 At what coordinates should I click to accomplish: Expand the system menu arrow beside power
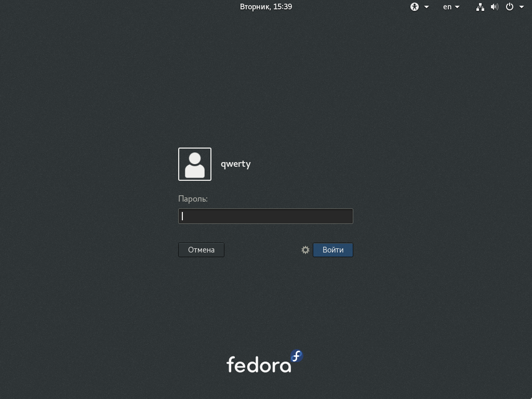tap(522, 7)
